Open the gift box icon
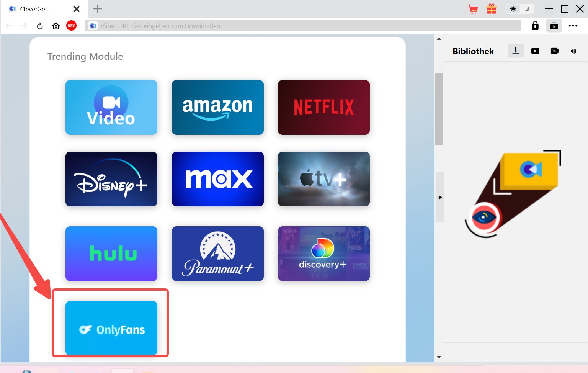The height and width of the screenshot is (373, 588). (x=492, y=9)
